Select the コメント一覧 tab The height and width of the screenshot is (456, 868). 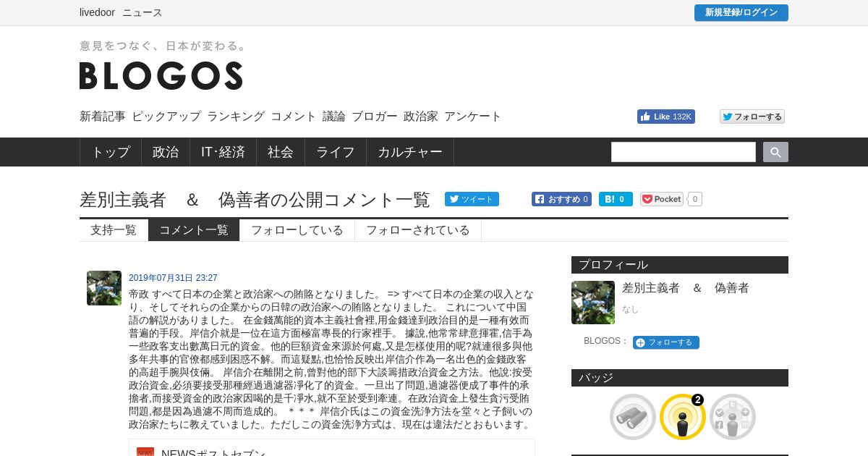(x=194, y=230)
